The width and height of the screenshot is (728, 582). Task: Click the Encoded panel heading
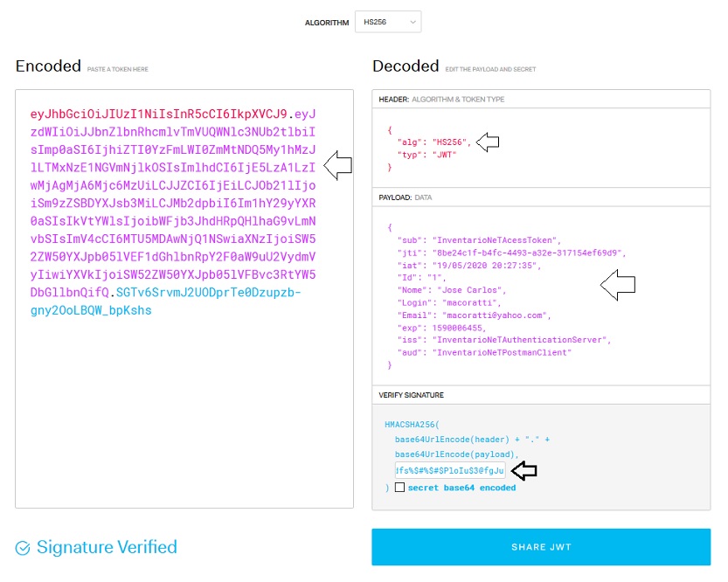(48, 66)
